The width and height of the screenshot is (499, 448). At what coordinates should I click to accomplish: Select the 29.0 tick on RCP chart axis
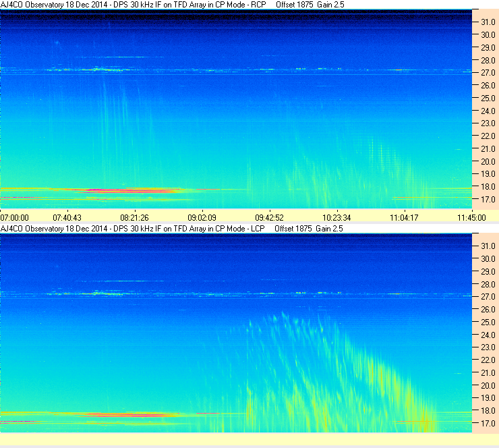tap(488, 48)
